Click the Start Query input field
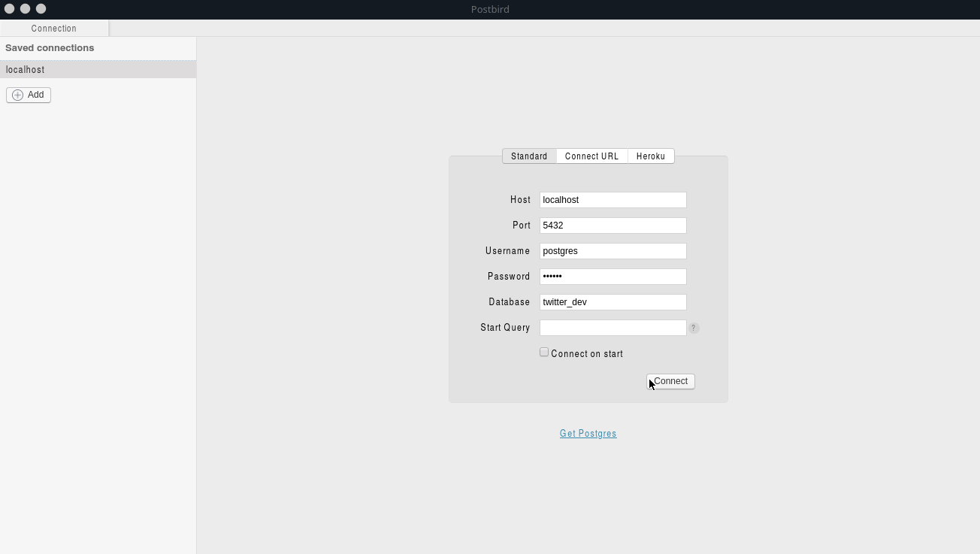 [612, 327]
